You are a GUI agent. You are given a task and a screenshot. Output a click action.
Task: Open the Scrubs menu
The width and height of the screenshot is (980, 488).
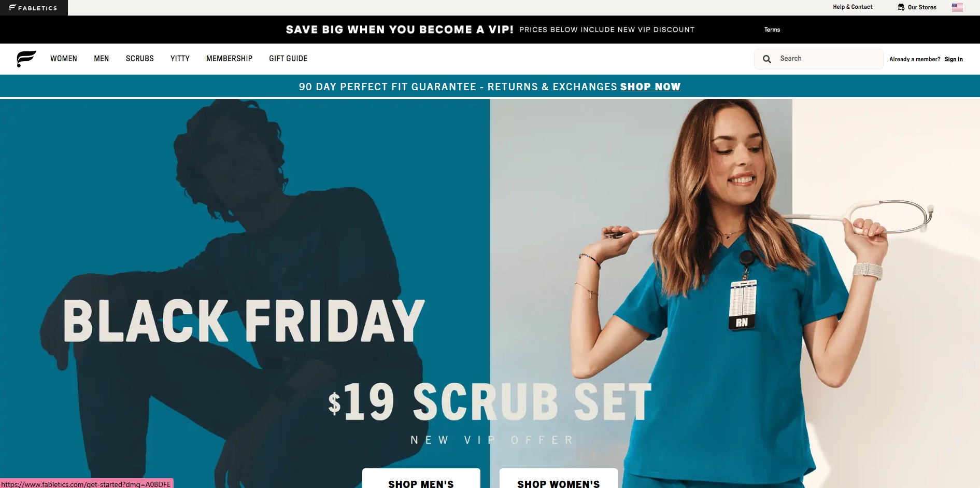(140, 59)
